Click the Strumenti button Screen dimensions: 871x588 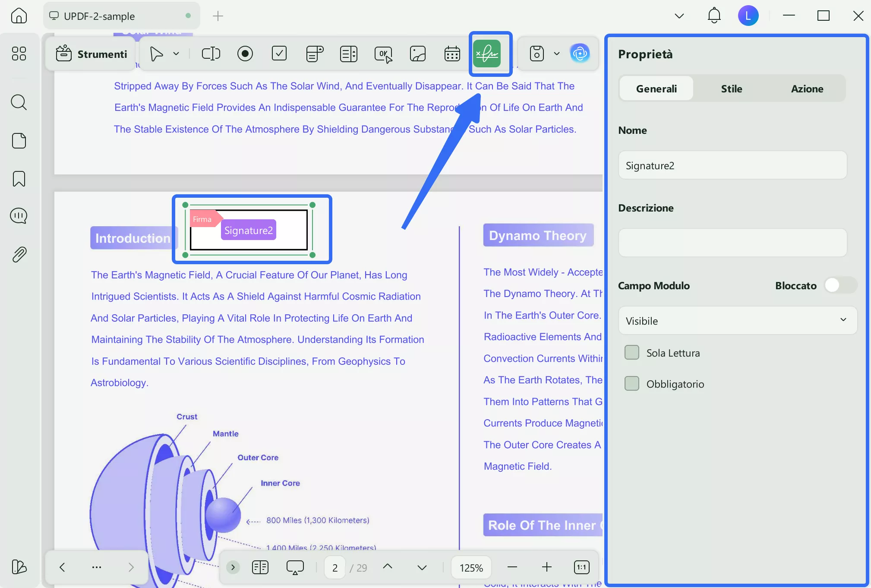point(92,54)
